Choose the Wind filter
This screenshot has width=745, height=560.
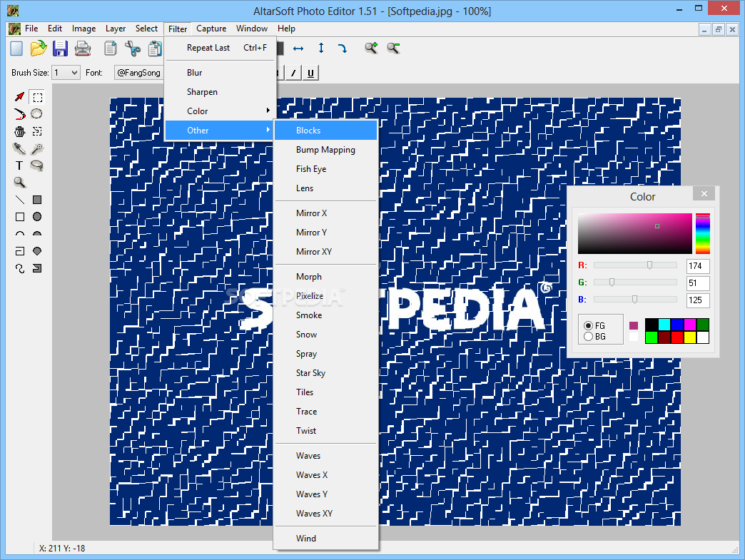pyautogui.click(x=326, y=538)
